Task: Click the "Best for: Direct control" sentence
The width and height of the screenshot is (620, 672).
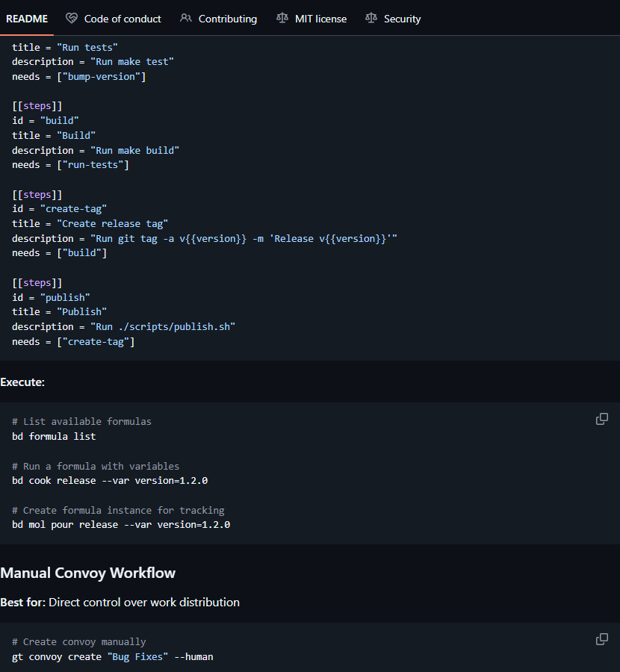Action: click(x=120, y=603)
